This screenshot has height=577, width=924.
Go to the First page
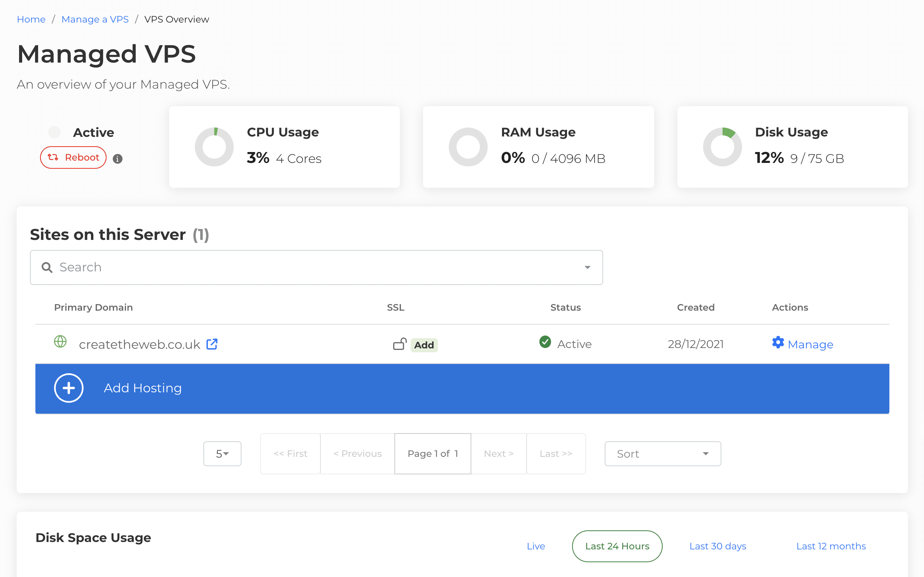coord(290,454)
